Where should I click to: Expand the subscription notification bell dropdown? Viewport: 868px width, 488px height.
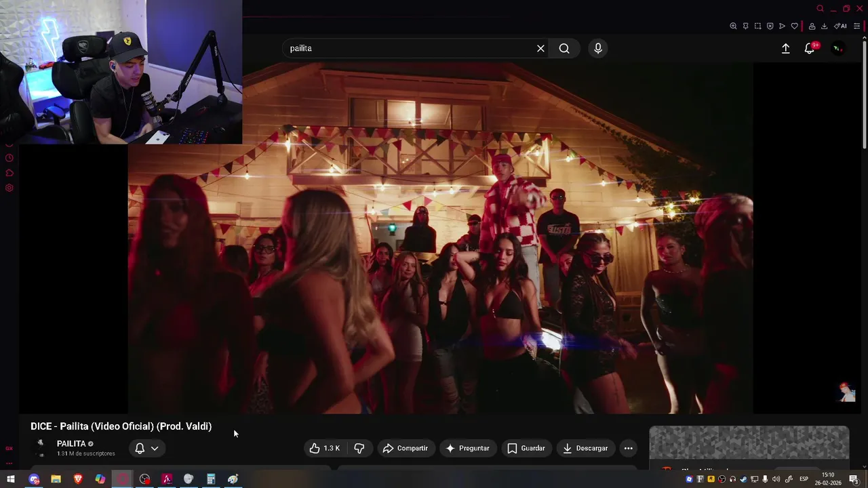146,448
